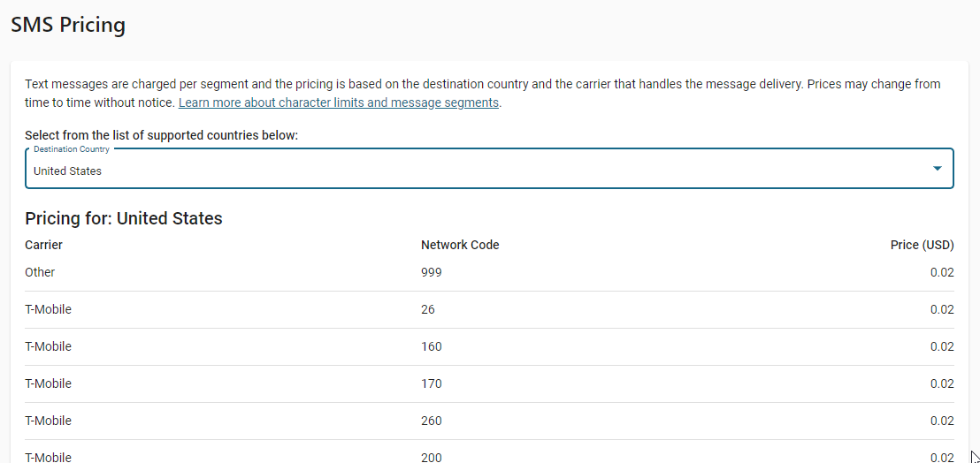Open the Destination Country dropdown arrow

(x=937, y=169)
